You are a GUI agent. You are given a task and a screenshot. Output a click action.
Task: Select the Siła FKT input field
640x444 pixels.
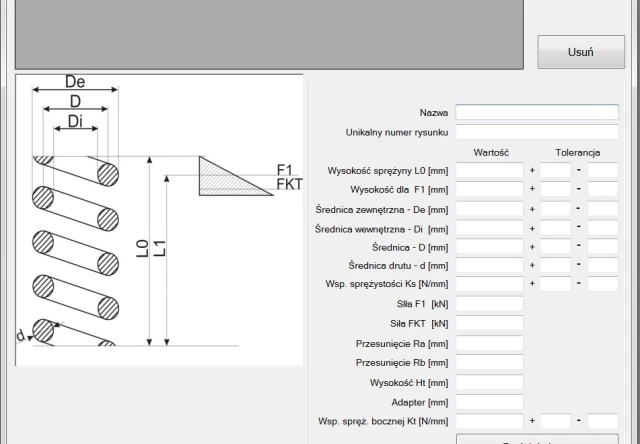pyautogui.click(x=489, y=323)
